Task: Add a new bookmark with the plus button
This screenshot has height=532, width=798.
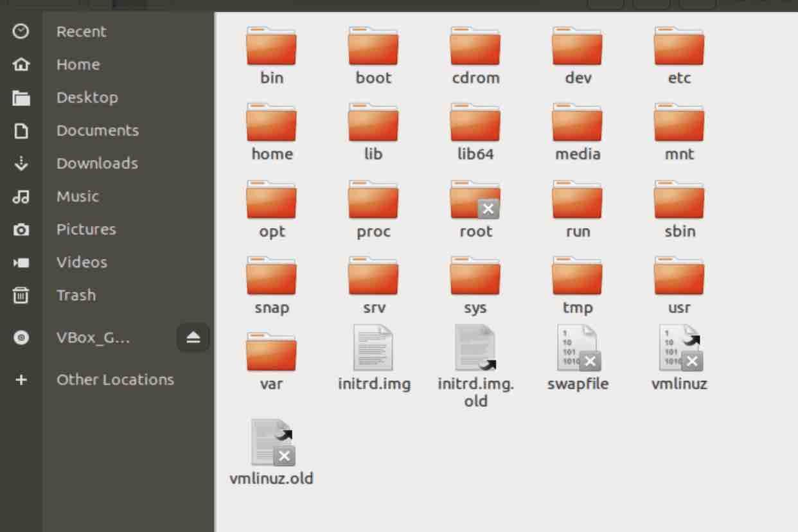Action: (22, 380)
